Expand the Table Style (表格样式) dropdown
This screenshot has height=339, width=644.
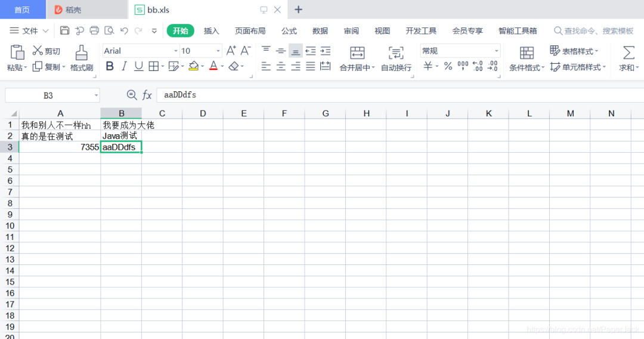tap(596, 51)
